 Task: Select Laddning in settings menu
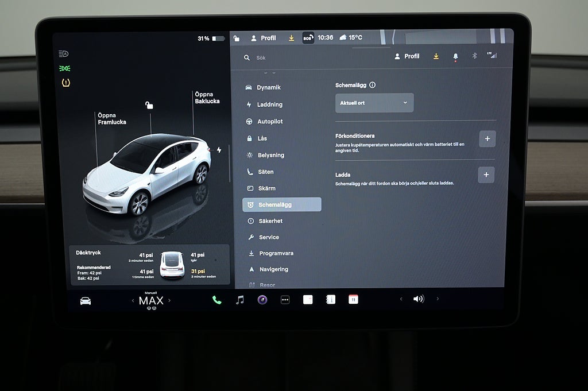(x=269, y=104)
